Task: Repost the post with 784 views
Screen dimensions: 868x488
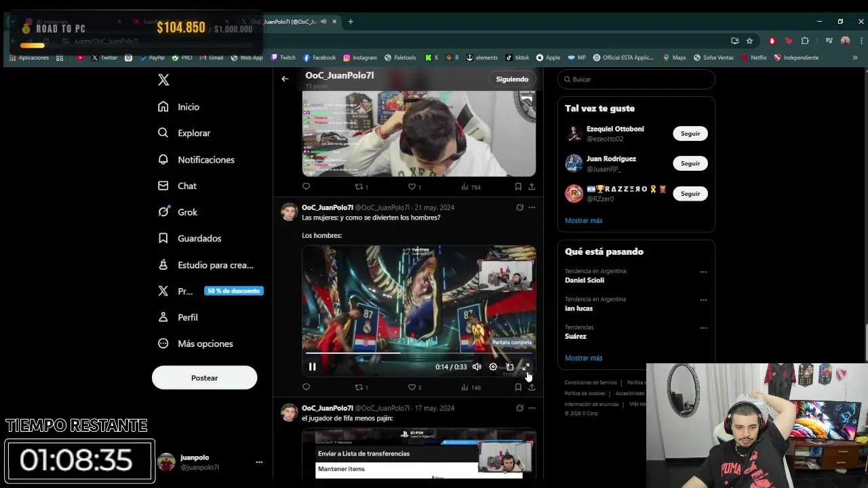Action: click(361, 186)
